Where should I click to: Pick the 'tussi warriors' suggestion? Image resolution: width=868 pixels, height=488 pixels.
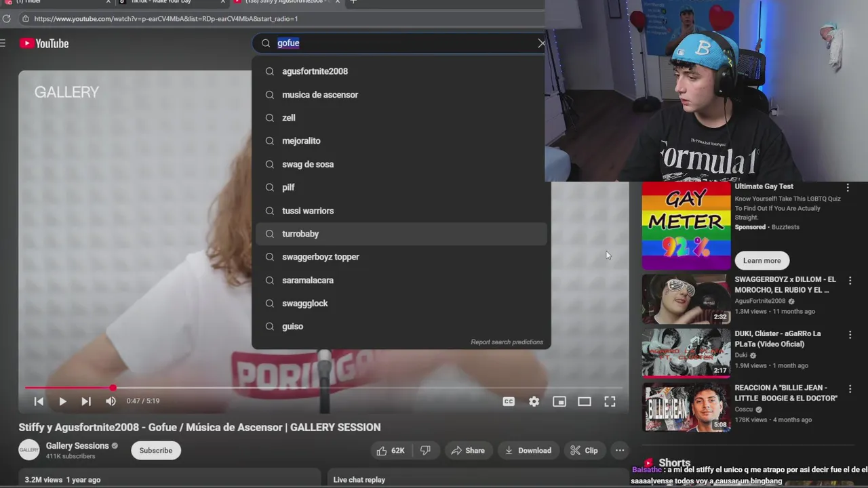click(x=401, y=211)
